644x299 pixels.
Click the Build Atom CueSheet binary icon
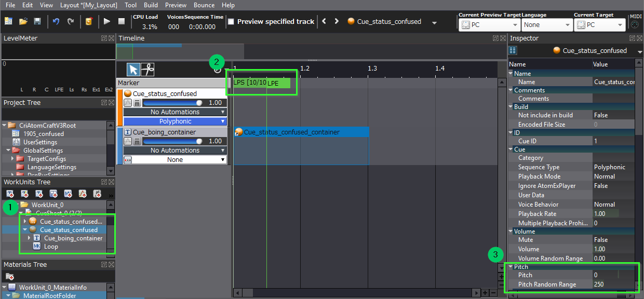(89, 21)
